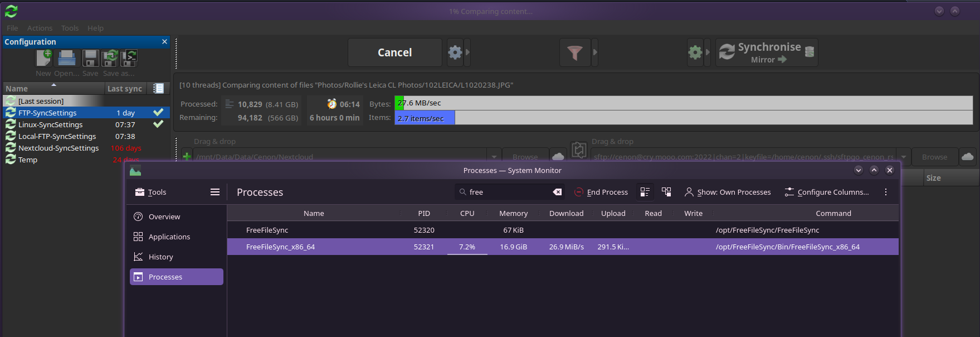The image size is (980, 337).
Task: Click left side Browse button
Action: tap(525, 157)
